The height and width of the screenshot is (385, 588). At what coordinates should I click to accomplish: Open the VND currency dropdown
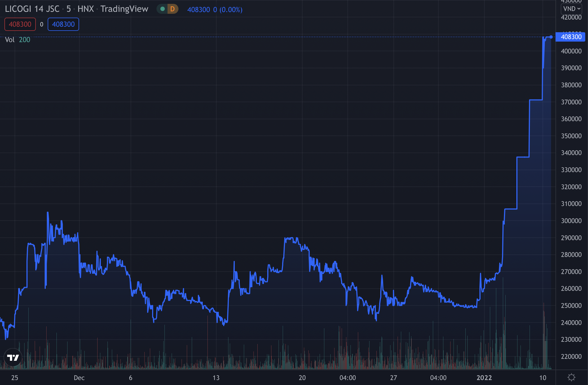[x=571, y=9]
